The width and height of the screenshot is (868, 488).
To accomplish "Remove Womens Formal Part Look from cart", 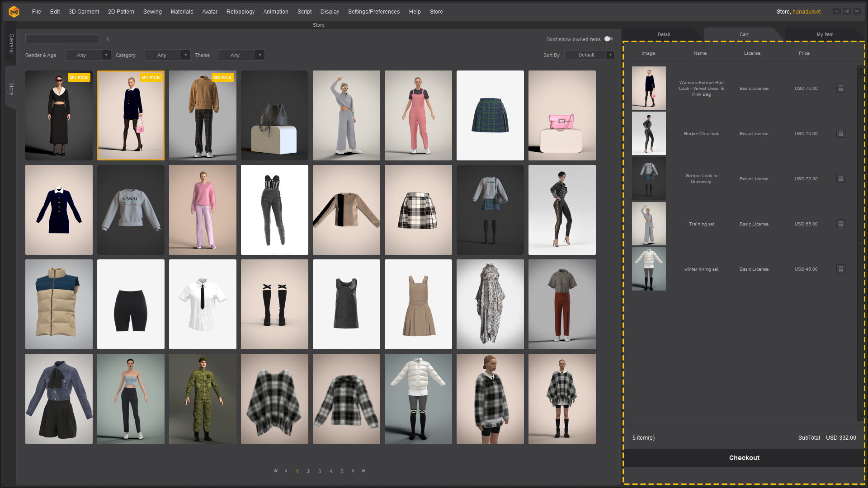I will pos(840,89).
